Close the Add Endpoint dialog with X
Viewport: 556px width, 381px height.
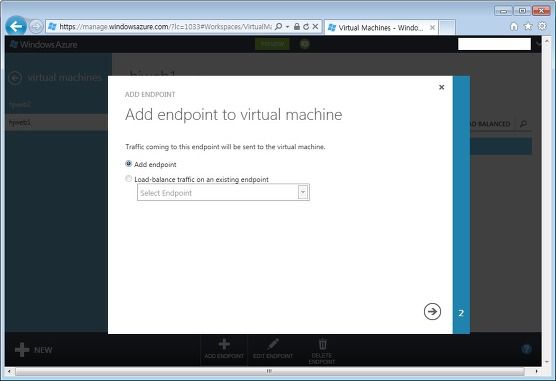click(441, 87)
